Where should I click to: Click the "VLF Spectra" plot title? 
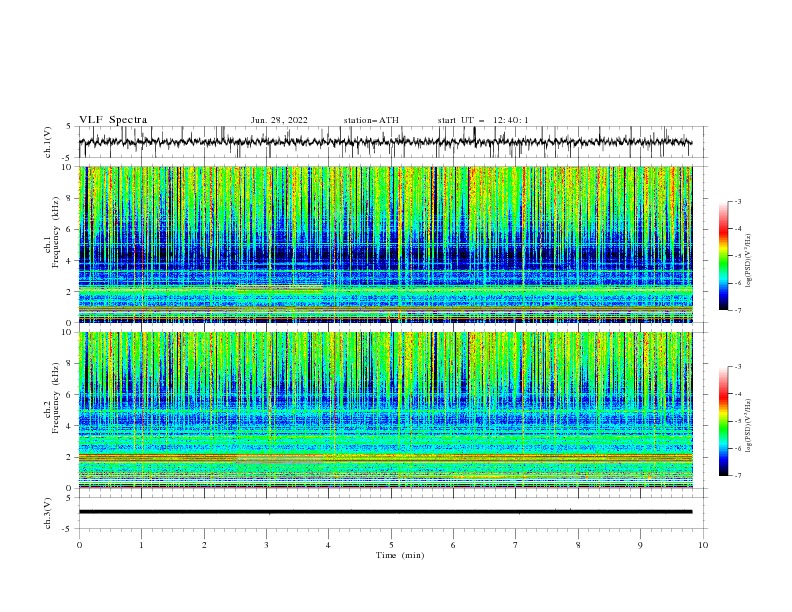pyautogui.click(x=113, y=120)
